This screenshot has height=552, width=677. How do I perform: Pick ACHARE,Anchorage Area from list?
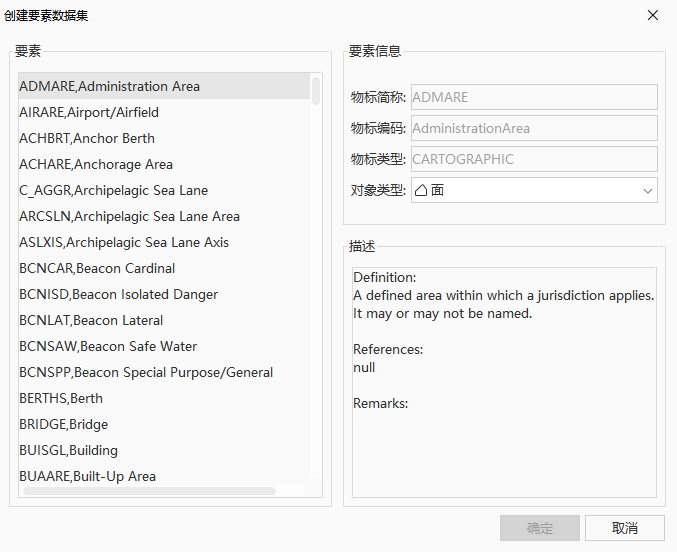(x=96, y=164)
